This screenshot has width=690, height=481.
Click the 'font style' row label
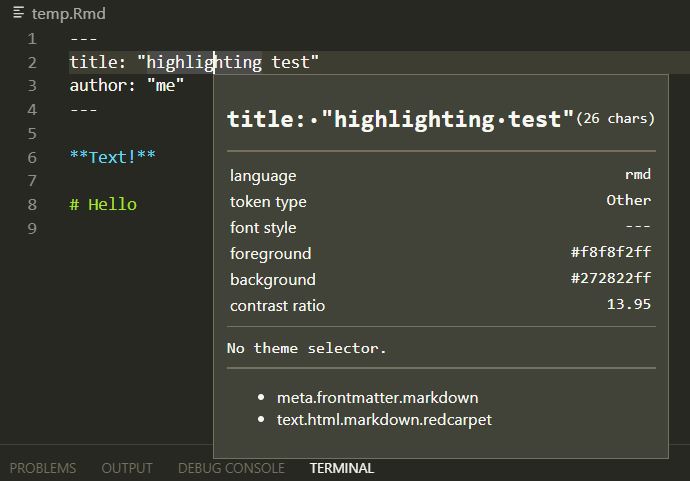pos(263,228)
